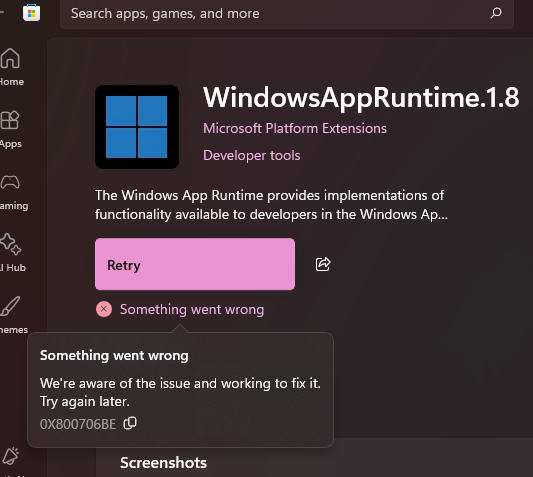Open the Themes section with brush icon
The width and height of the screenshot is (533, 477).
[12, 314]
